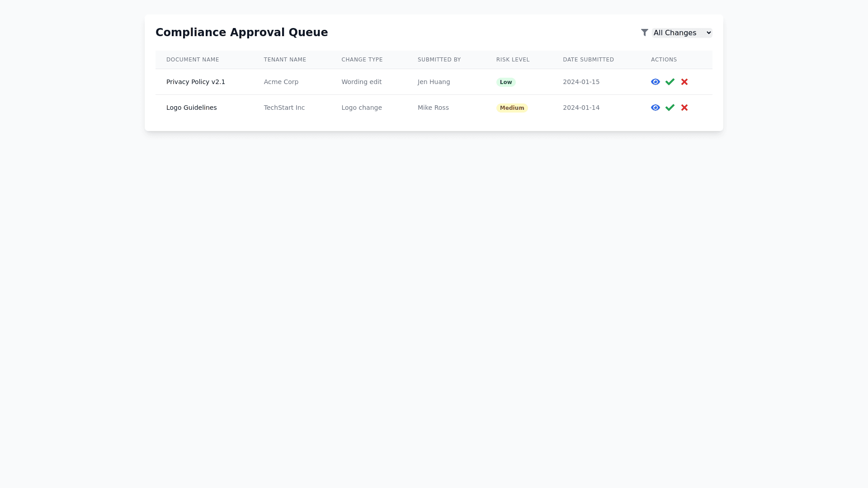Reject the Privacy Policy v2.1 change
This screenshot has width=868, height=488.
point(684,82)
